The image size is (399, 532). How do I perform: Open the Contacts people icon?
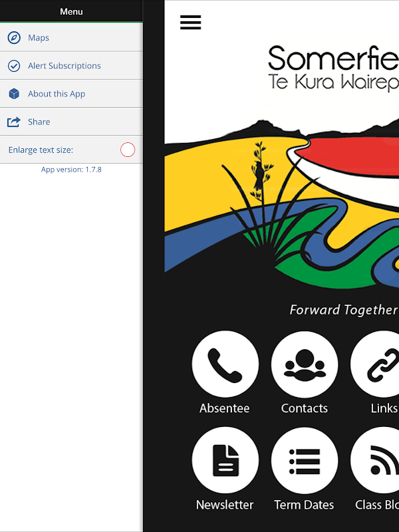(305, 364)
